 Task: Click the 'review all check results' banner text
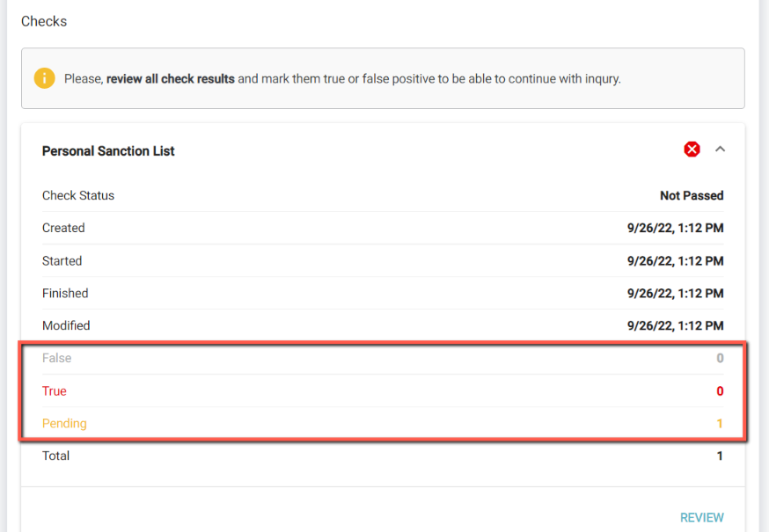coord(171,78)
